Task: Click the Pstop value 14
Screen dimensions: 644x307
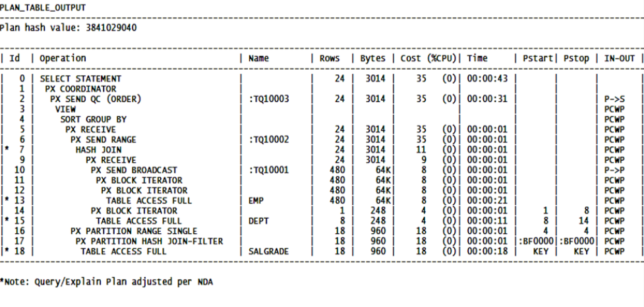Action: click(584, 221)
